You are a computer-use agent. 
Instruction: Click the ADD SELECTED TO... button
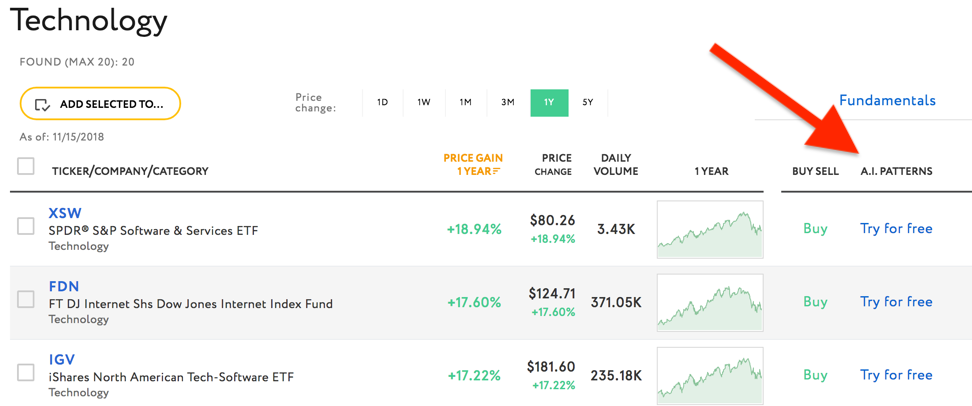pyautogui.click(x=100, y=104)
